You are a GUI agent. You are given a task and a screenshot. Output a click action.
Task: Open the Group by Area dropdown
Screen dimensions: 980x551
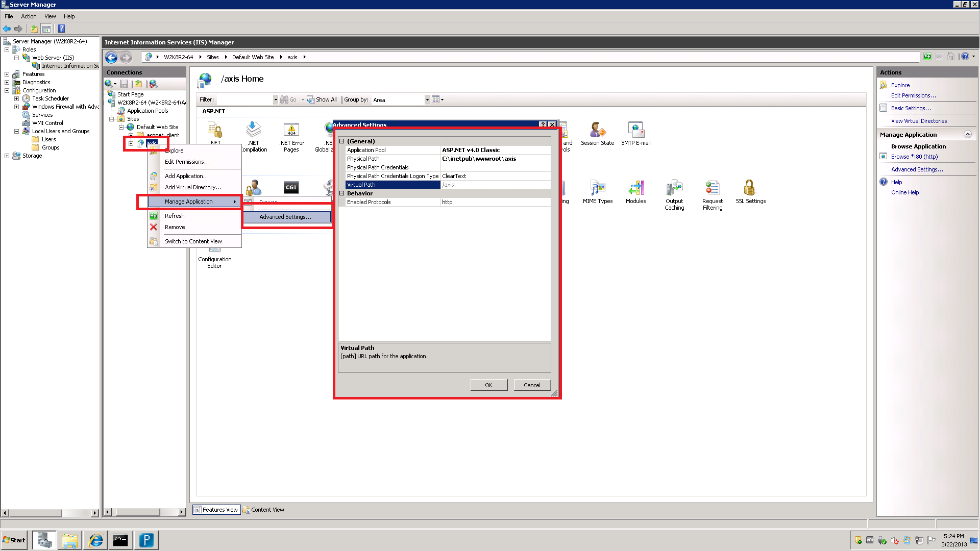point(427,100)
